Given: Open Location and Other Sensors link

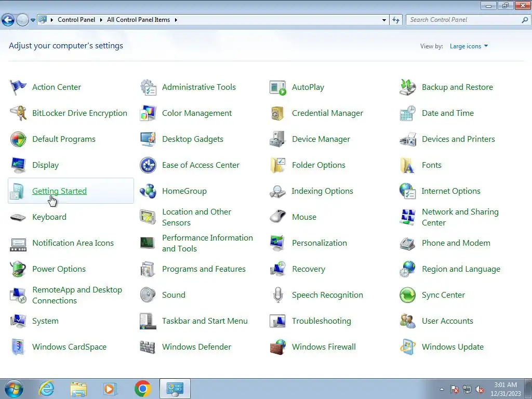Looking at the screenshot, I should [x=196, y=217].
